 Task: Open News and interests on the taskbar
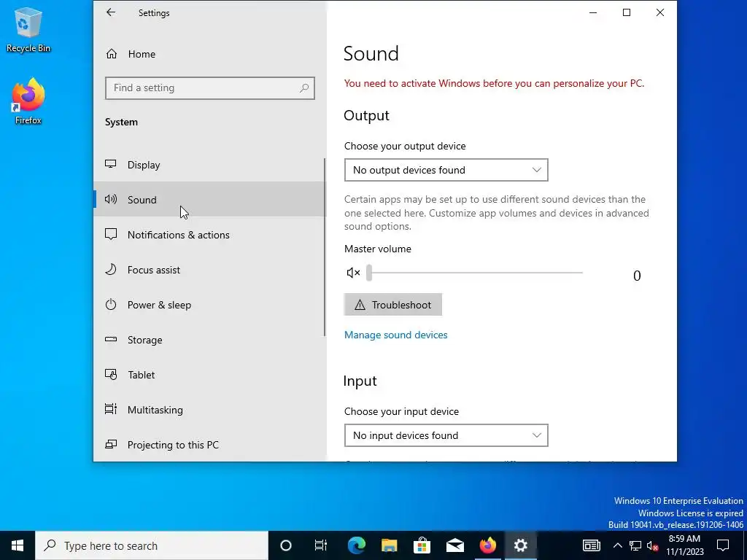pyautogui.click(x=591, y=545)
